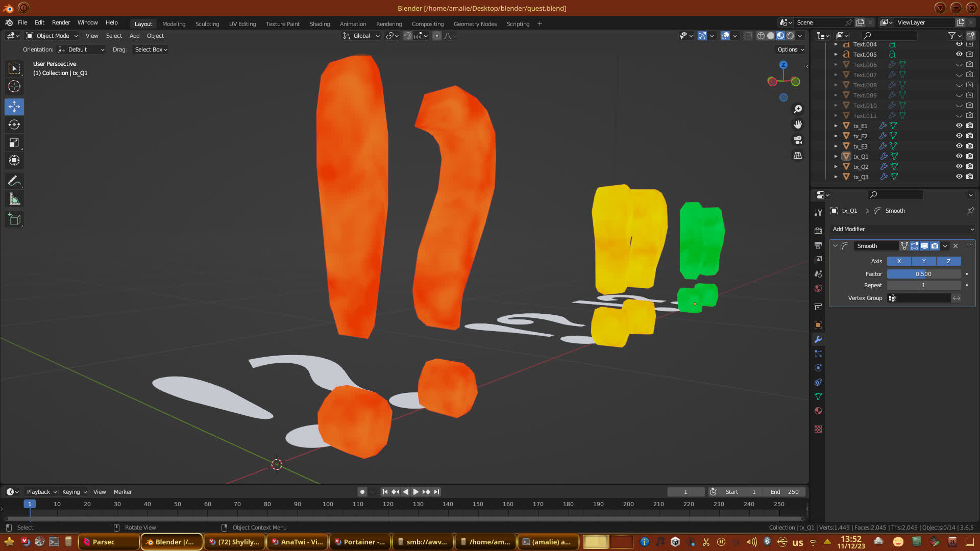Expand the tx_E1 outliner item
Viewport: 980px width, 551px height.
[836, 126]
